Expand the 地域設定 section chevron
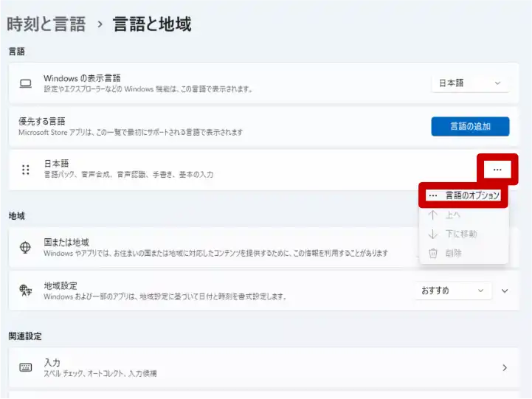The width and height of the screenshot is (532, 399). (505, 291)
